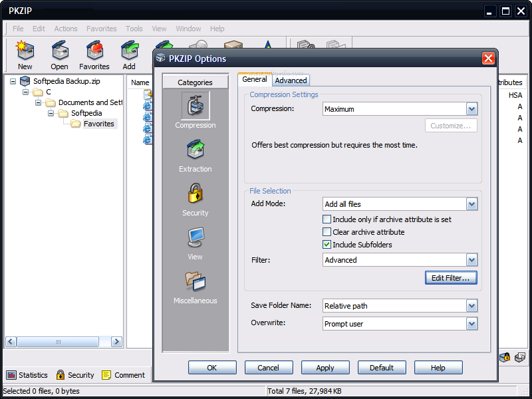
Task: Click the Name column header
Action: 140,82
